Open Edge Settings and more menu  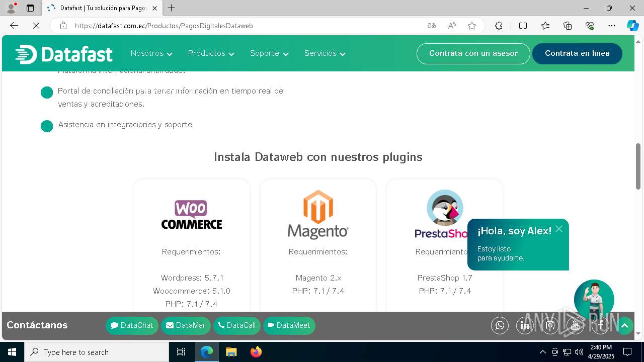coord(612,26)
